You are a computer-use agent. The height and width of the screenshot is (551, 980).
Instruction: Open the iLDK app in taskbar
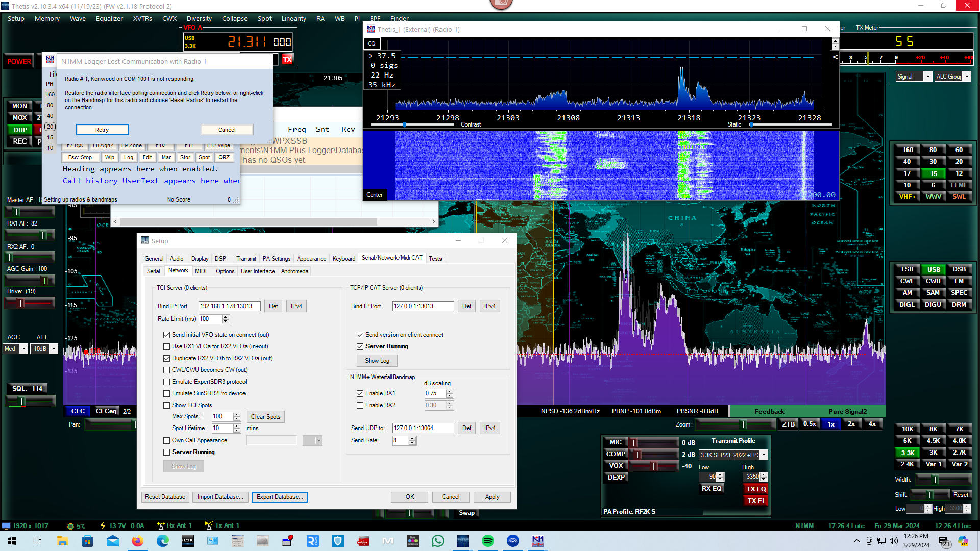pyautogui.click(x=188, y=541)
